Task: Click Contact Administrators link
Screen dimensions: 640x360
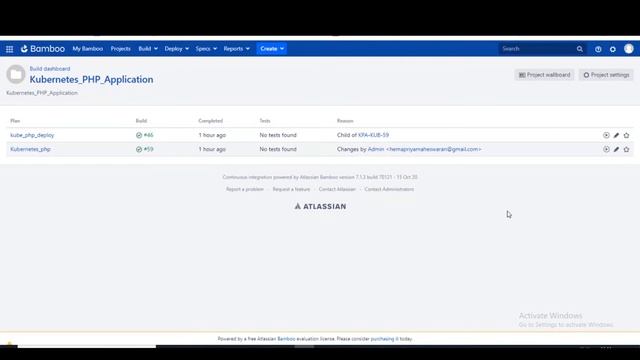Action: (389, 189)
